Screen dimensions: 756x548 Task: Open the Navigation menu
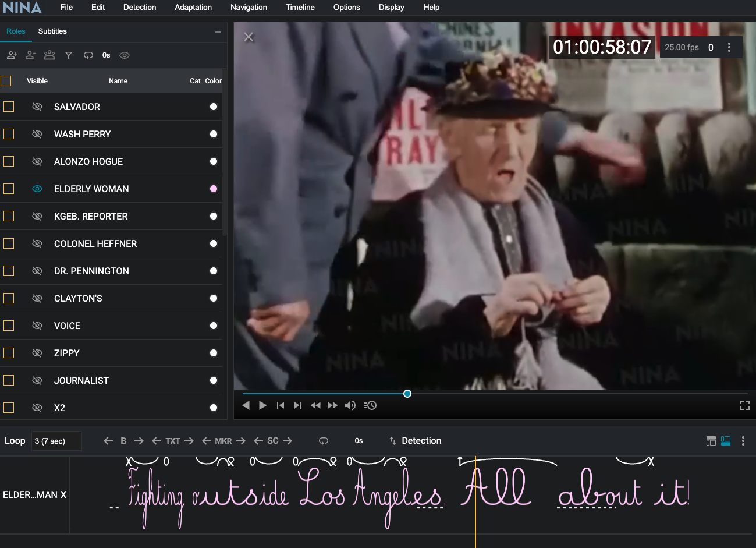pos(249,8)
